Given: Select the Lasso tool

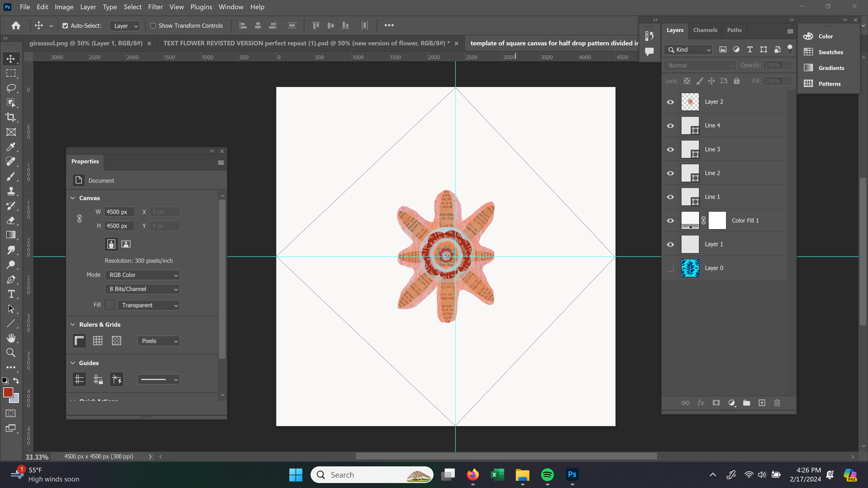Looking at the screenshot, I should [x=11, y=88].
